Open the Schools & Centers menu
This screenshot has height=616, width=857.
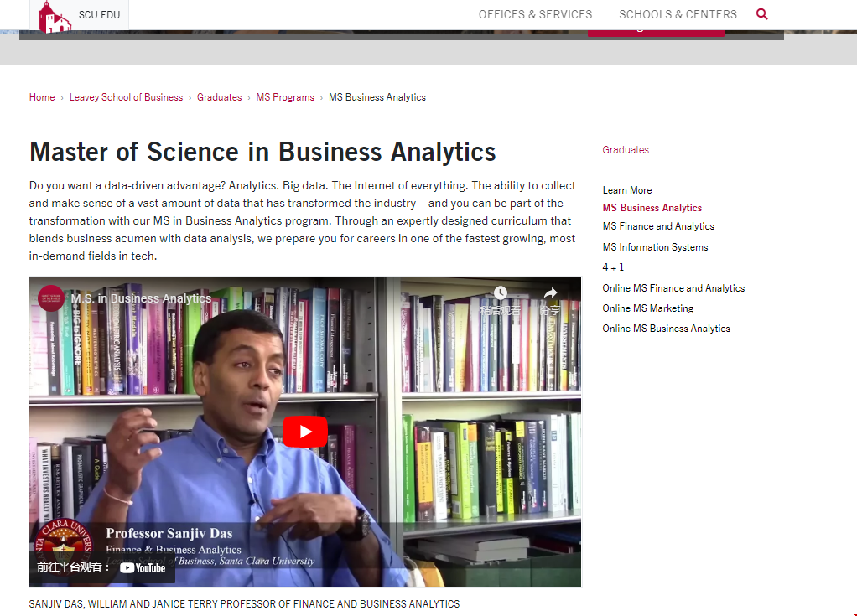coord(678,14)
